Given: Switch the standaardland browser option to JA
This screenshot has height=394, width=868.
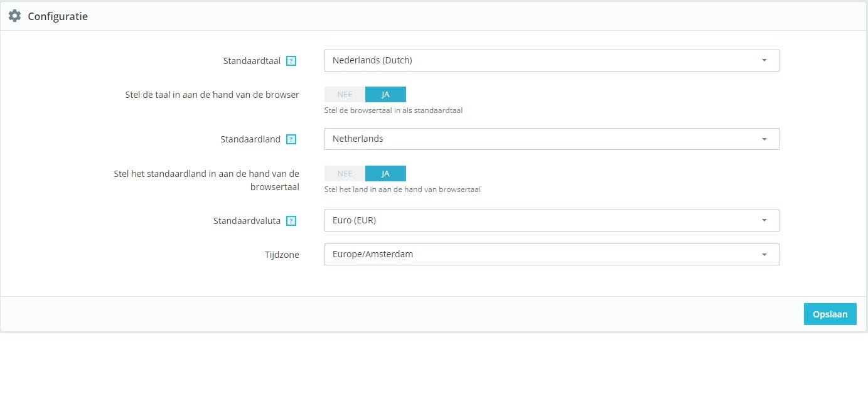Looking at the screenshot, I should 385,174.
